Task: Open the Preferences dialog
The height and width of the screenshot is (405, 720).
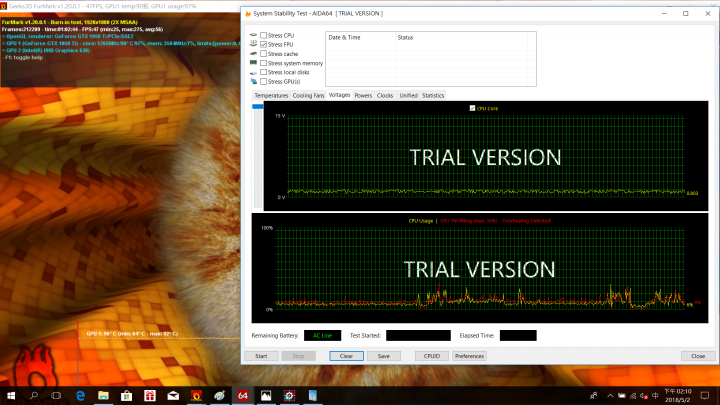Action: (469, 356)
